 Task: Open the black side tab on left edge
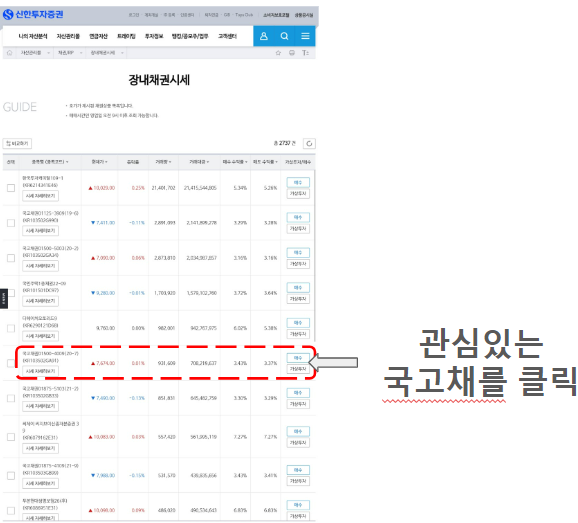click(4, 298)
